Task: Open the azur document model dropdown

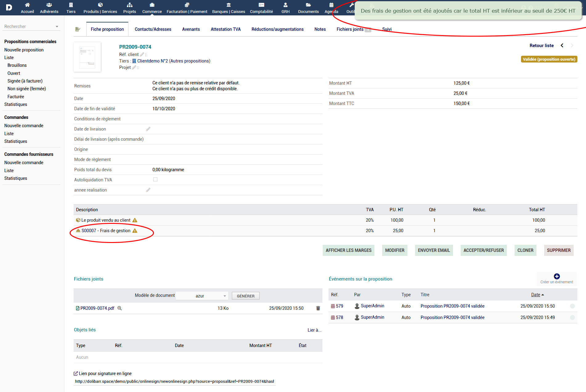Action: (x=202, y=296)
